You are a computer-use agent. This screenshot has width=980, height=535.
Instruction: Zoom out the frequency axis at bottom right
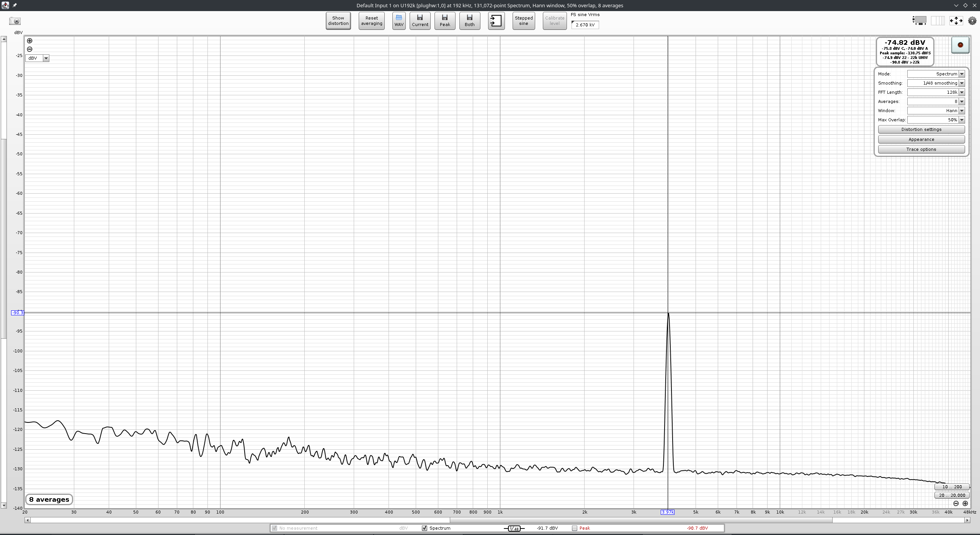(956, 503)
